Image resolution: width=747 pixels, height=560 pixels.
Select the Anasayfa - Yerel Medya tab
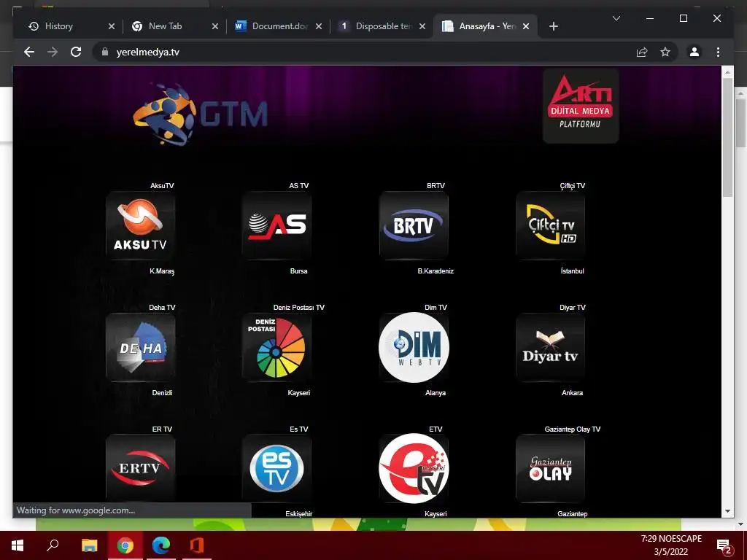(485, 26)
